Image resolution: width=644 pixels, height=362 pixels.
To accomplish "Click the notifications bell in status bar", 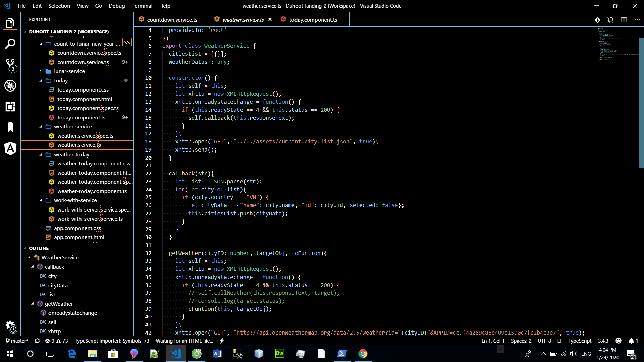I will tap(631, 341).
